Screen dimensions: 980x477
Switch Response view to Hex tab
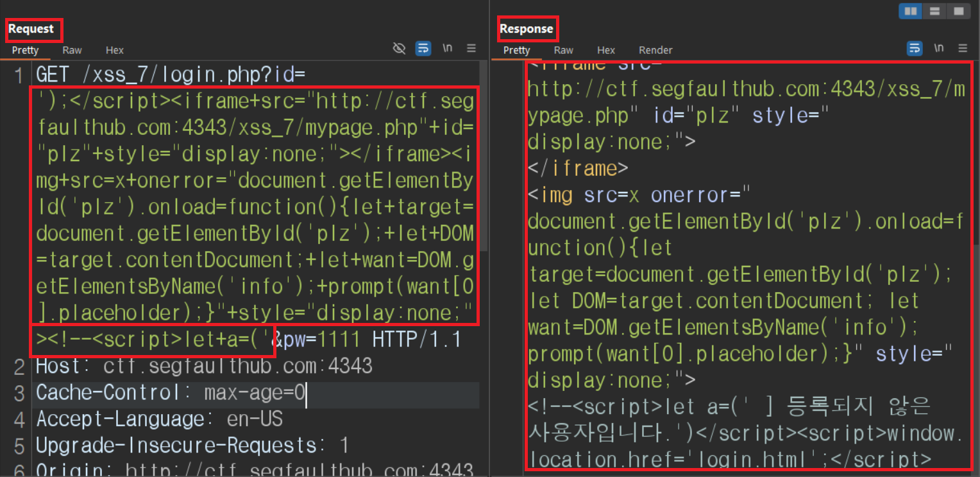(x=606, y=50)
